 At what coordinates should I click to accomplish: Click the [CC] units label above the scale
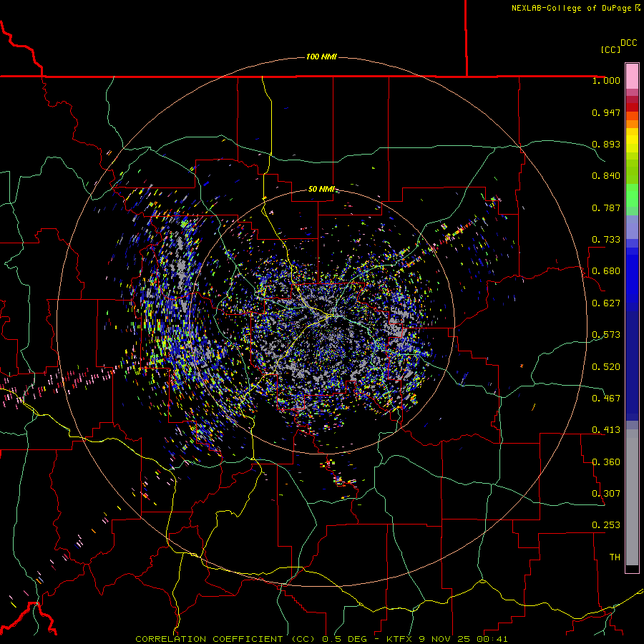610,49
